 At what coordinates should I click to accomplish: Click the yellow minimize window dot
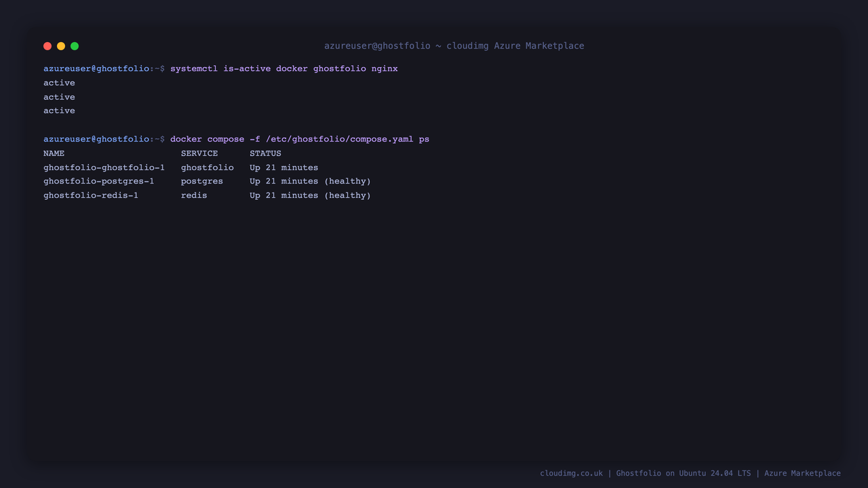pos(61,46)
